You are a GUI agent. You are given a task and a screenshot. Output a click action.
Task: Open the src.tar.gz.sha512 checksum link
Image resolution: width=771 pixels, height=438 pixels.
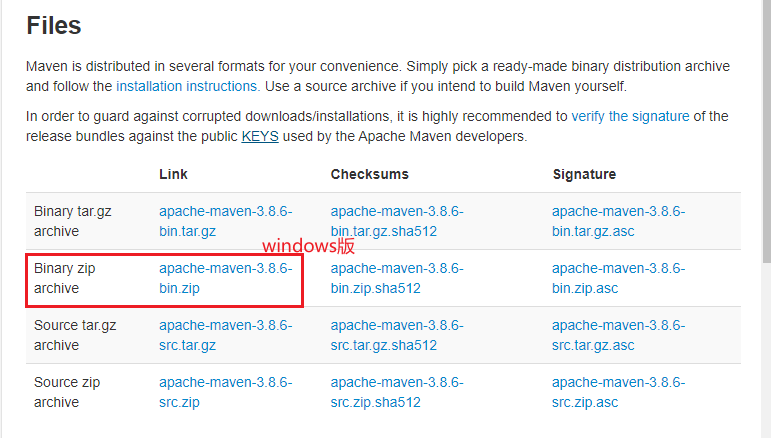click(x=397, y=335)
